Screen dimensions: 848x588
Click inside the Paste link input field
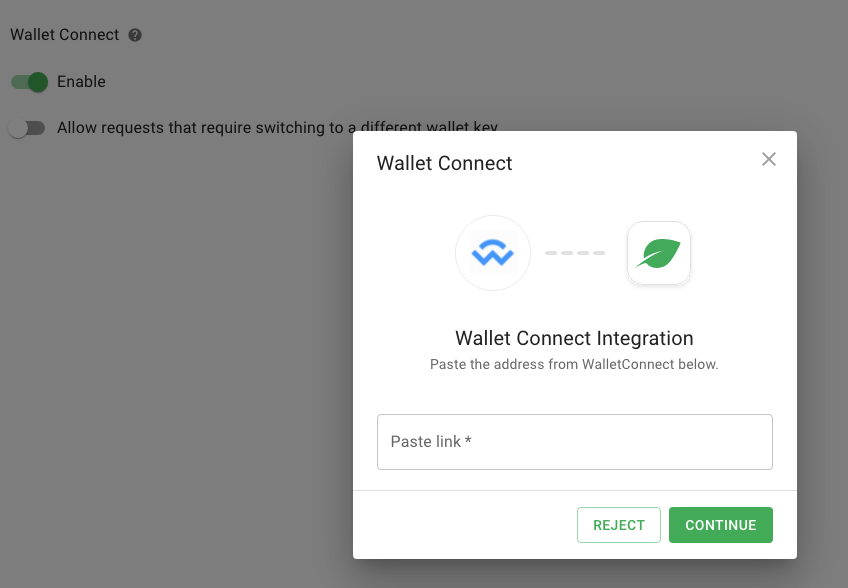pos(575,441)
